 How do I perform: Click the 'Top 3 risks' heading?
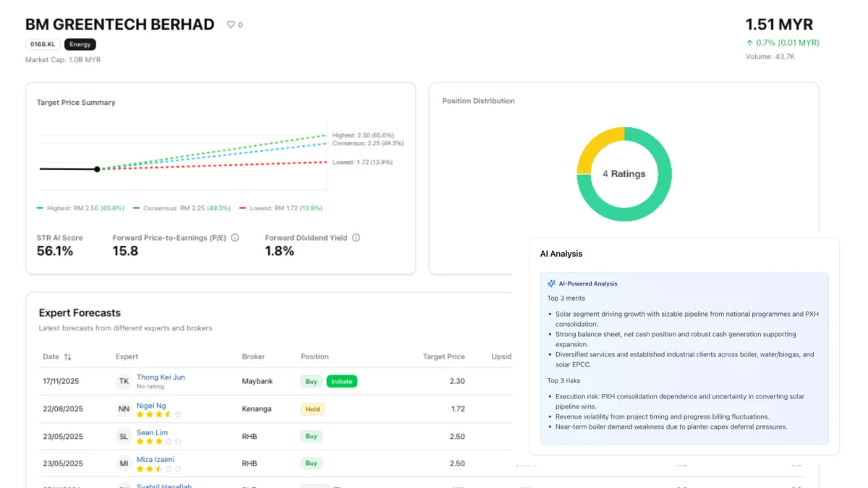coord(563,380)
